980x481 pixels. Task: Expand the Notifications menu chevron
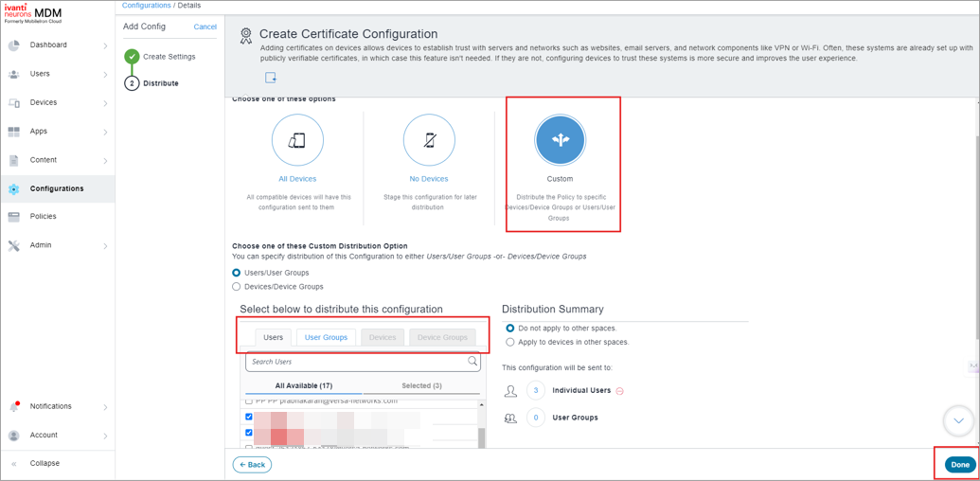click(105, 406)
